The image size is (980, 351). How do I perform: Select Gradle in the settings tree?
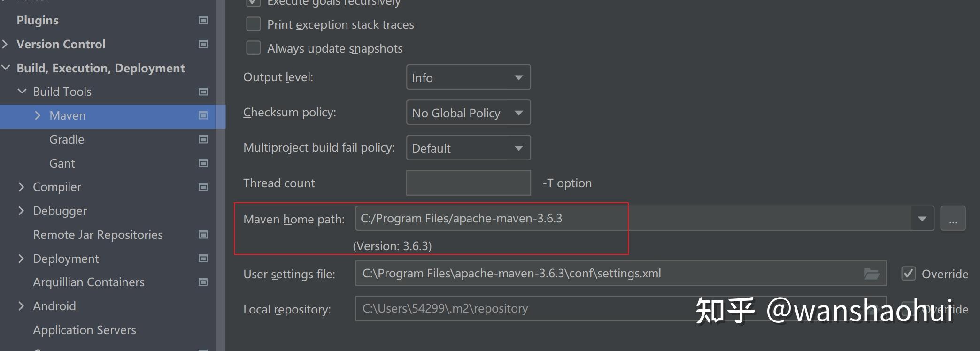(x=67, y=139)
